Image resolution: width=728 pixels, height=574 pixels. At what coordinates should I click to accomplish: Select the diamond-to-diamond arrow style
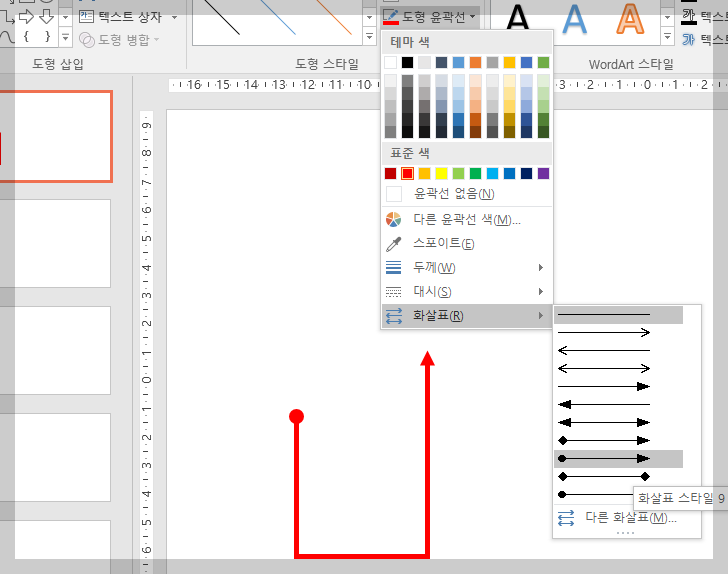[618, 476]
